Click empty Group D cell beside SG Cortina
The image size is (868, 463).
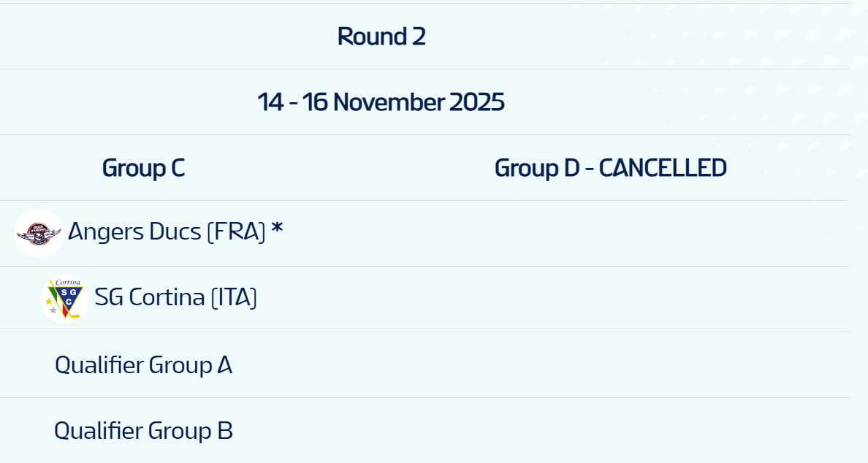click(610, 299)
